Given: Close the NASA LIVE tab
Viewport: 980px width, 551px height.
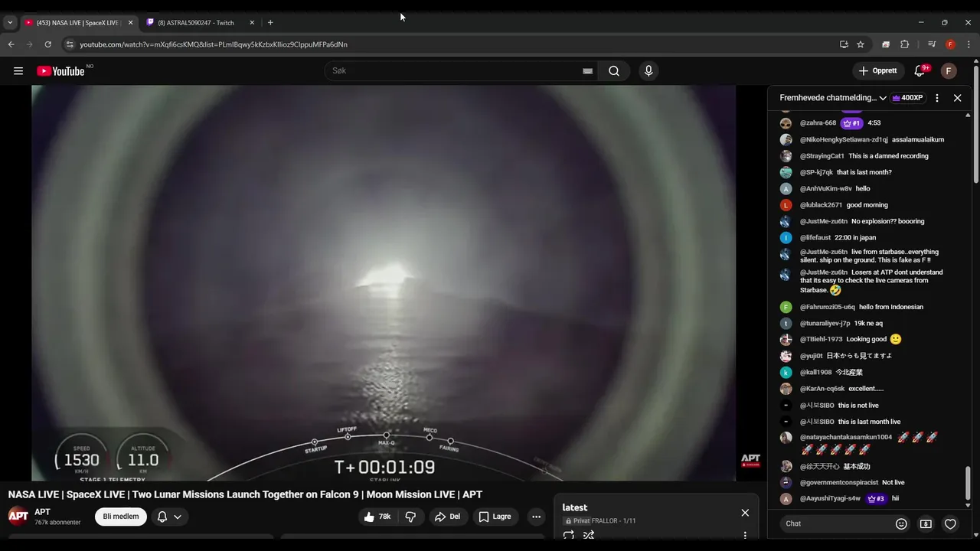Looking at the screenshot, I should (130, 23).
